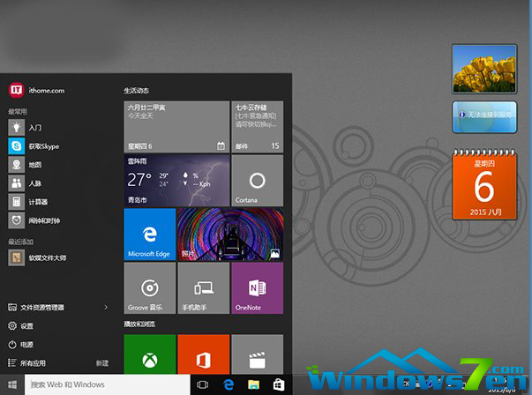Open the 手机助手 tile
The image size is (532, 395).
click(x=204, y=288)
